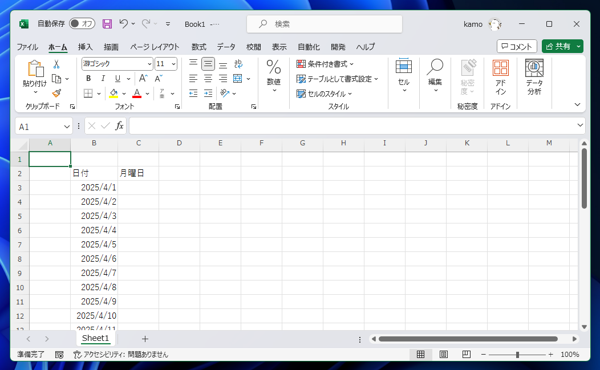Click the zoom slider handle
The width and height of the screenshot is (600, 370).
pos(517,355)
